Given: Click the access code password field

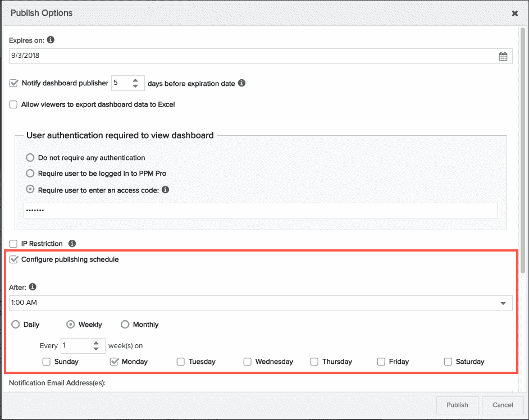Looking at the screenshot, I should tap(261, 211).
